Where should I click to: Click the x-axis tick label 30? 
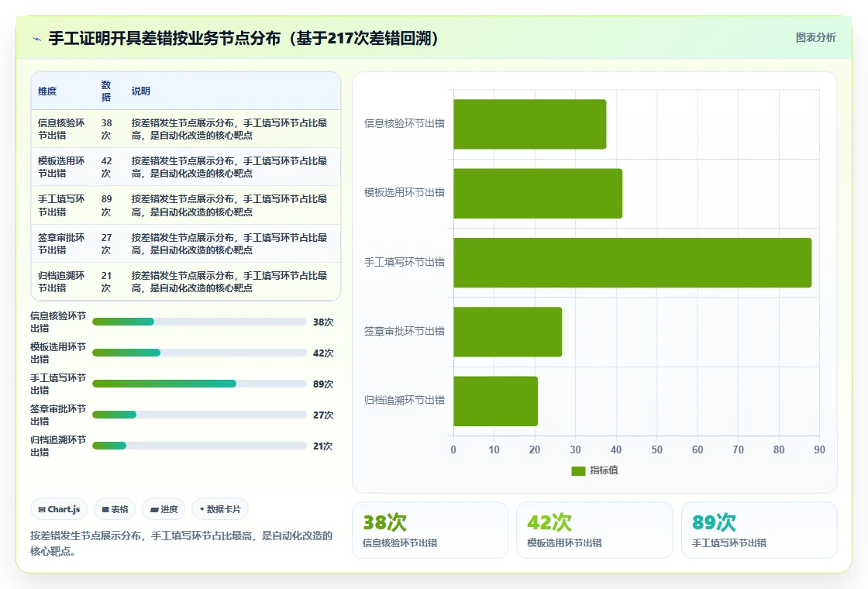575,450
